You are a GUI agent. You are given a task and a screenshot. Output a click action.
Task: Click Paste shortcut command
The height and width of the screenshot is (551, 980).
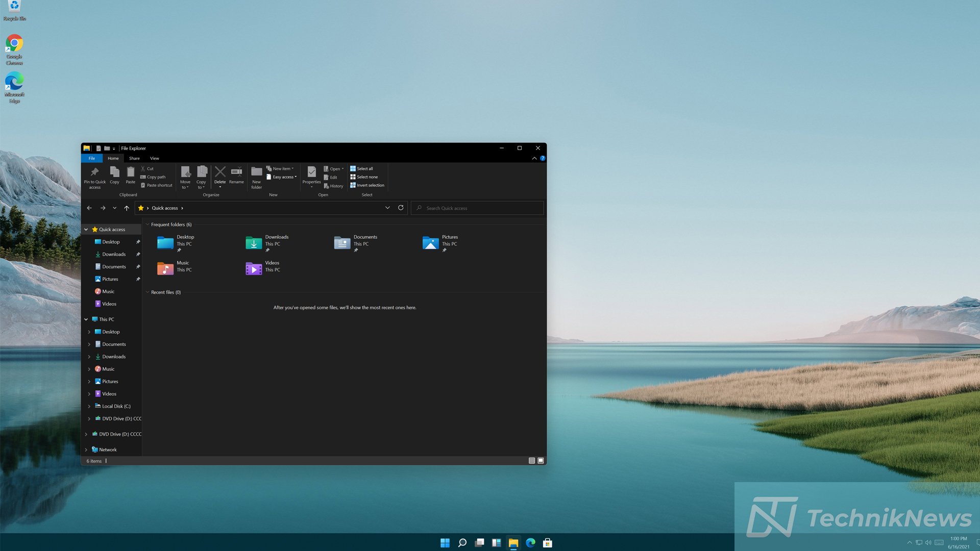(156, 185)
